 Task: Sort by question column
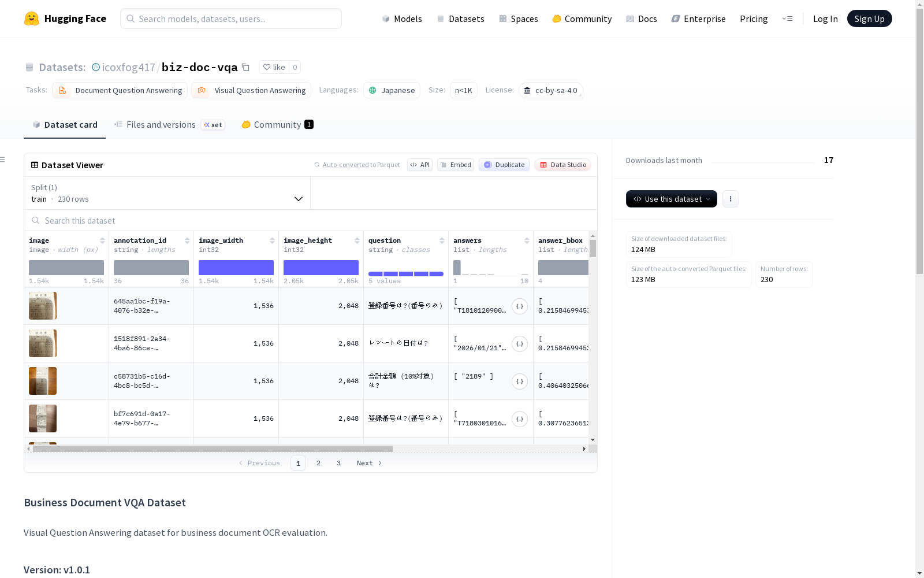point(442,240)
